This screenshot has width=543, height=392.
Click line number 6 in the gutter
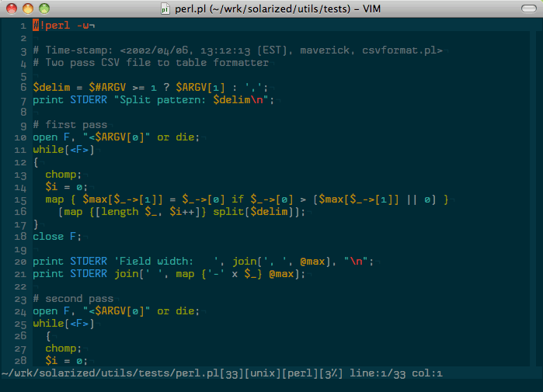[x=24, y=88]
